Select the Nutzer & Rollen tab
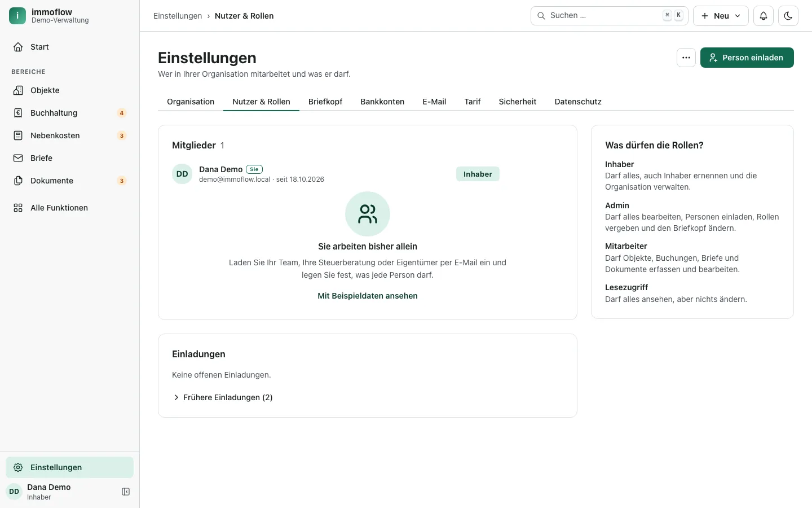 [x=261, y=102]
